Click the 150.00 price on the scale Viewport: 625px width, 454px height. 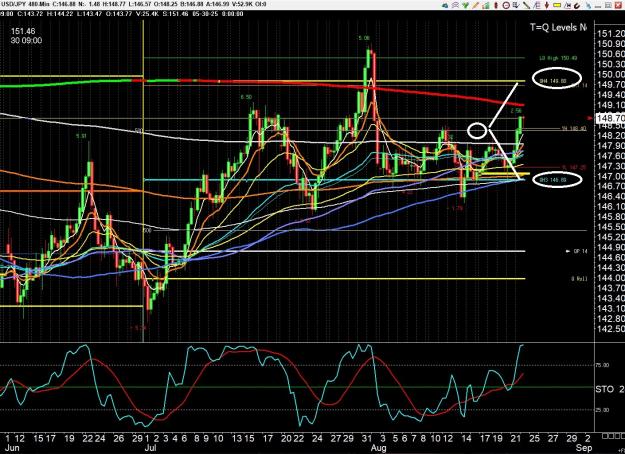611,75
